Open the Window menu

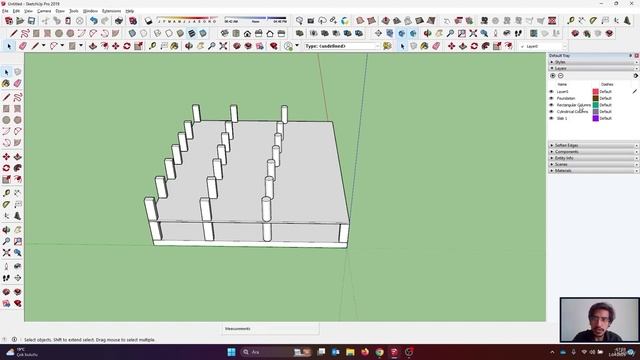90,11
